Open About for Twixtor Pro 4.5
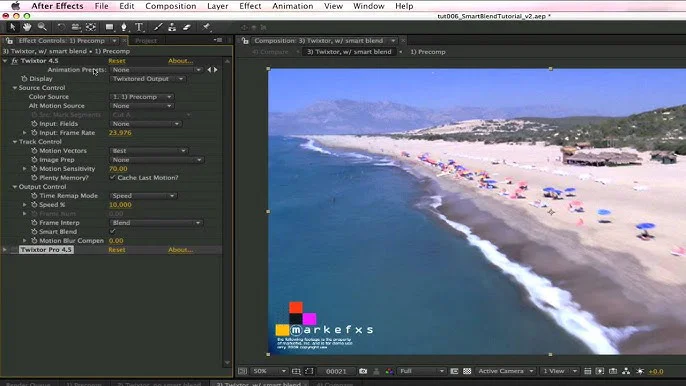Screen dimensions: 686x386 pos(181,249)
